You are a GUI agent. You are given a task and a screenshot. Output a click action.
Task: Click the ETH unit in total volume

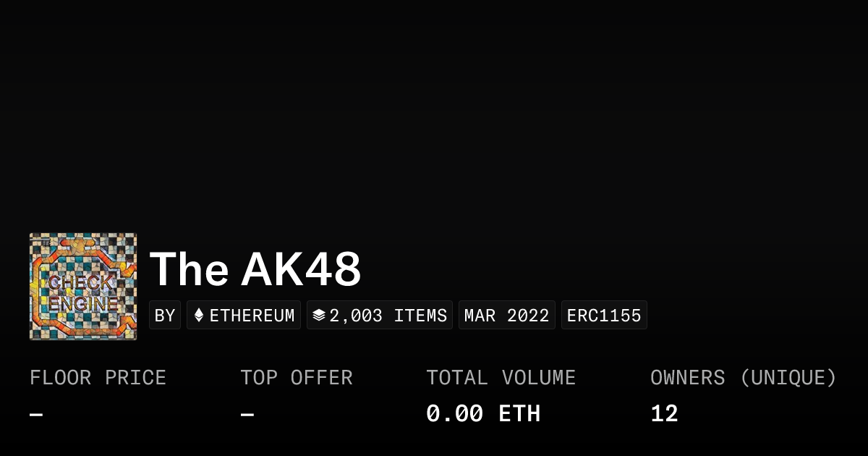tap(519, 414)
